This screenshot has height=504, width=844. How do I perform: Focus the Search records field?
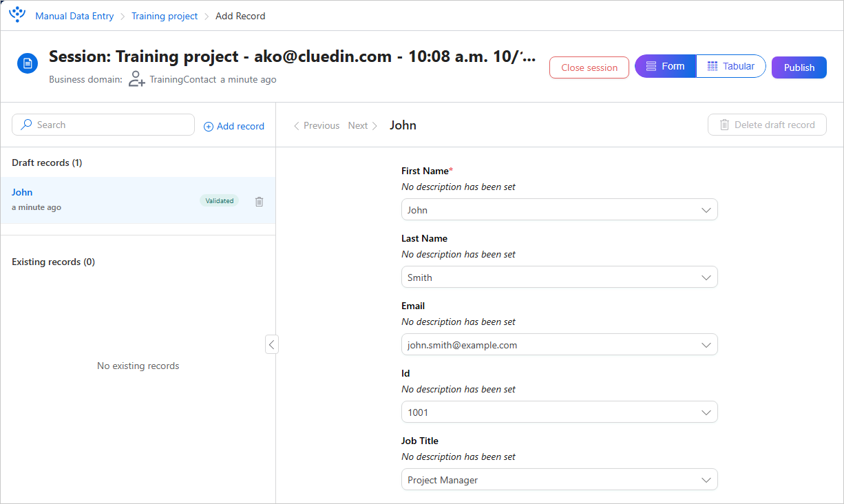103,125
